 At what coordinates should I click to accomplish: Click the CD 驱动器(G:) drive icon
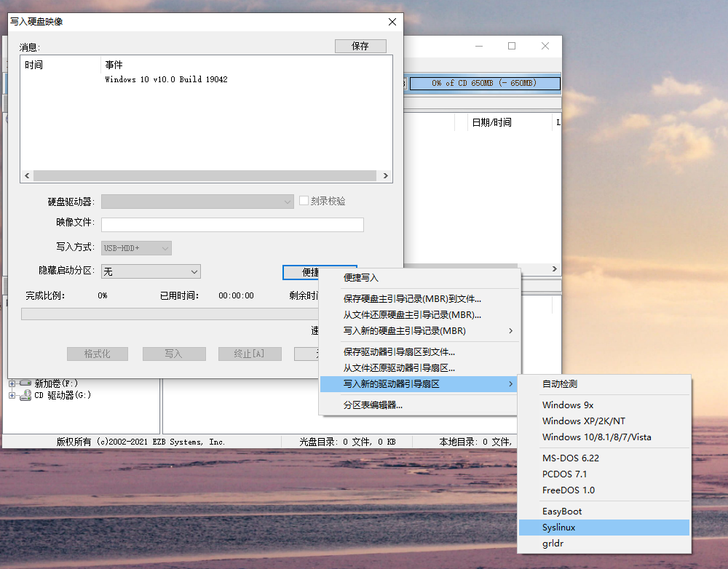tap(25, 395)
